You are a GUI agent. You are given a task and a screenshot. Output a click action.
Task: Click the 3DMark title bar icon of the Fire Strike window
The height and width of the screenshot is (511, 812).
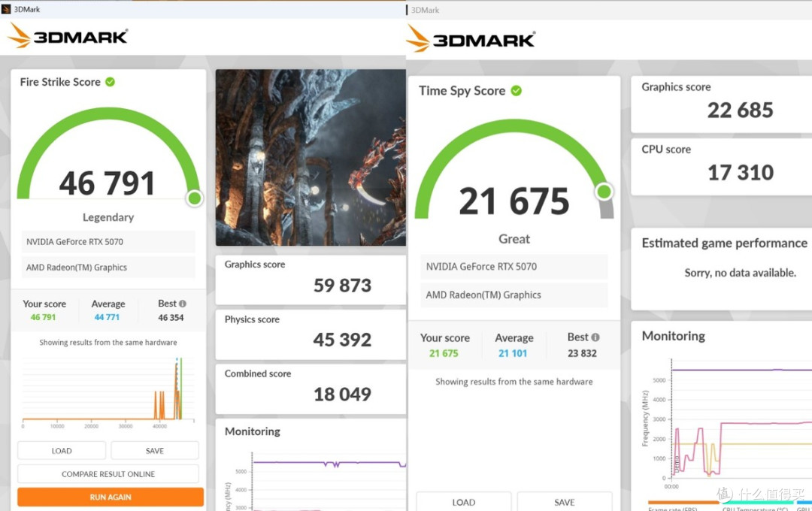(x=6, y=9)
